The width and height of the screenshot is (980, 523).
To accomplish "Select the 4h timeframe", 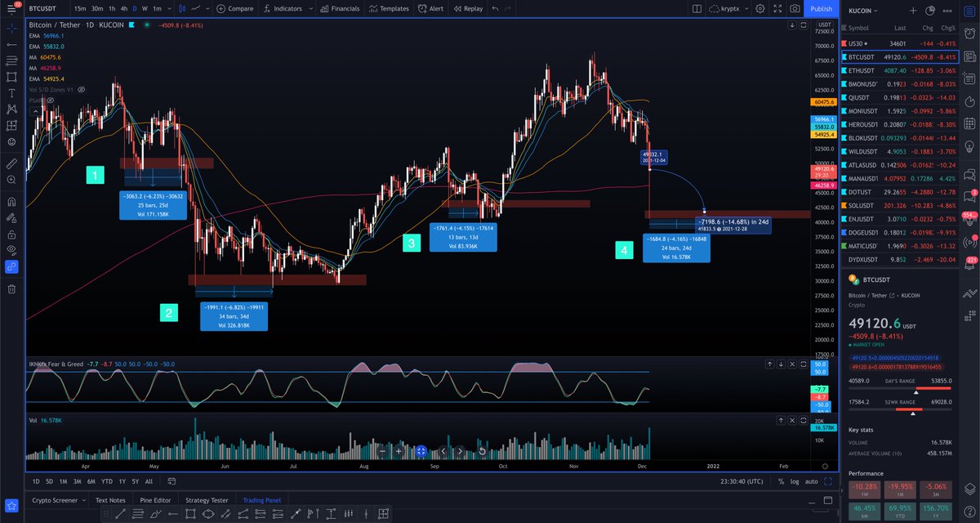I will pyautogui.click(x=123, y=9).
